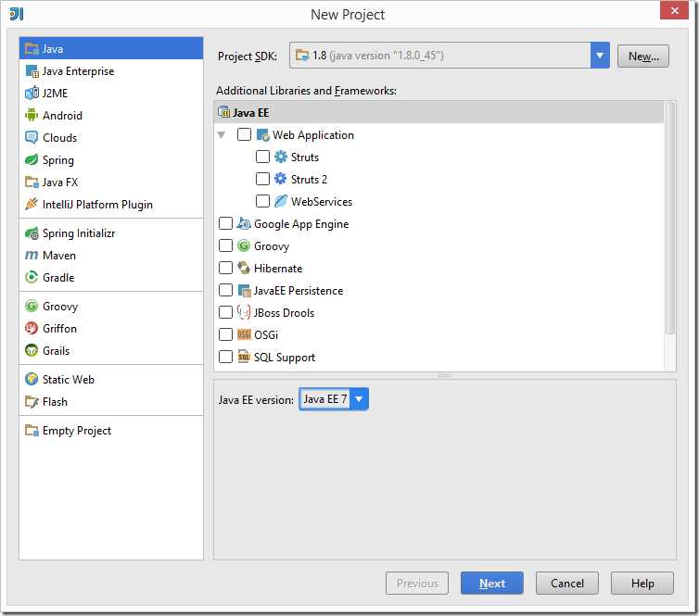This screenshot has height=616, width=699.
Task: Click the Java EE header row
Action: coord(439,112)
